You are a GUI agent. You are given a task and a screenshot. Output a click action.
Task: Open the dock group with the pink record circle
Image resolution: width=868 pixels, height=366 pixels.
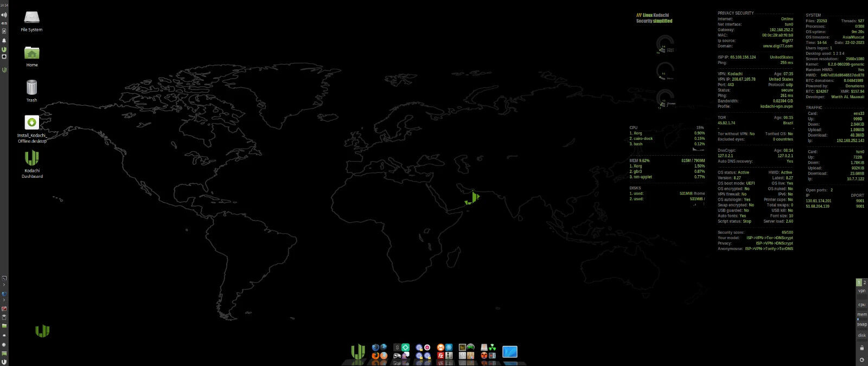[x=423, y=351]
